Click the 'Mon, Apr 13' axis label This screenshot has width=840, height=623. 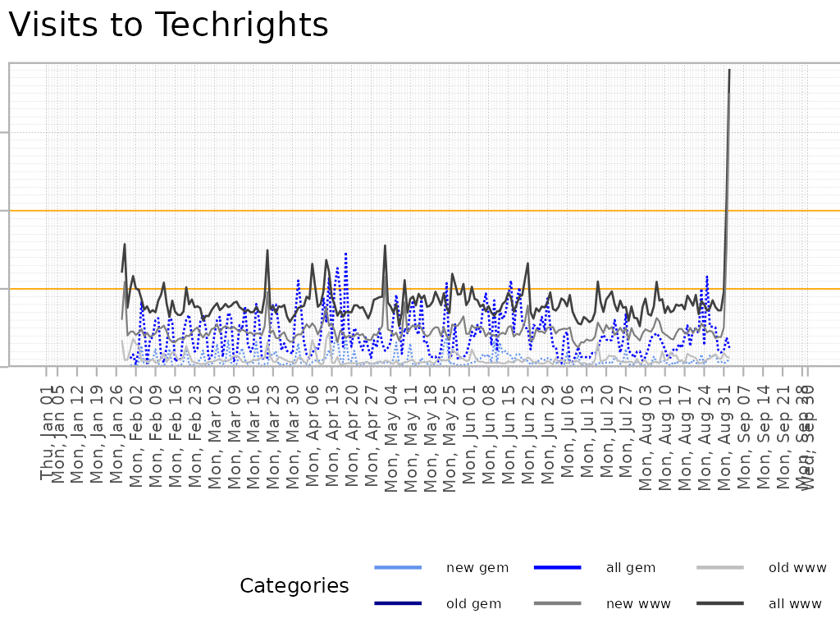[x=331, y=435]
